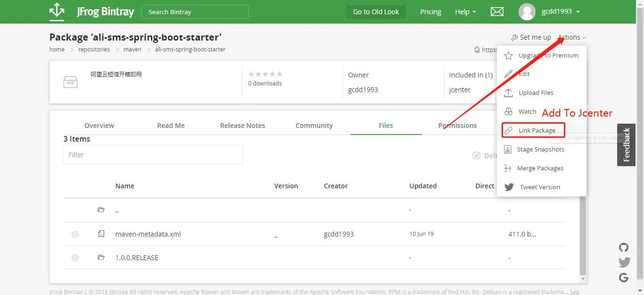Select the 1.0.0.RELEASE row radio button
This screenshot has height=295, width=644.
[75, 258]
